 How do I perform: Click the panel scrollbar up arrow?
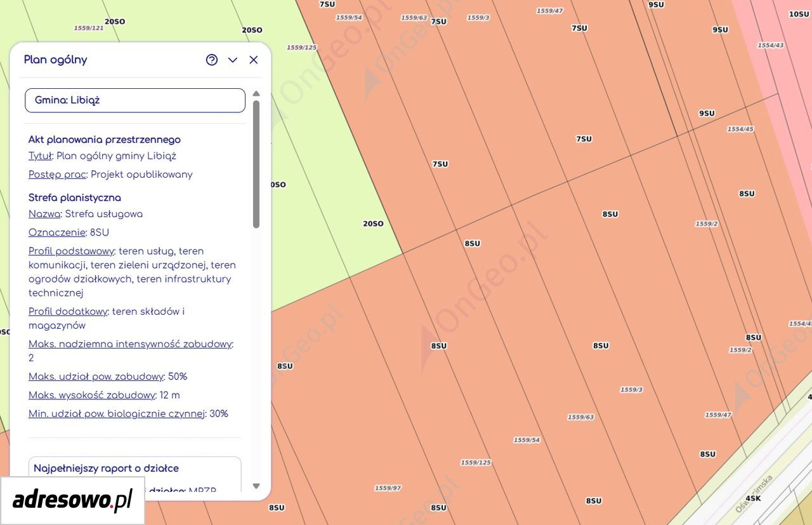256,93
